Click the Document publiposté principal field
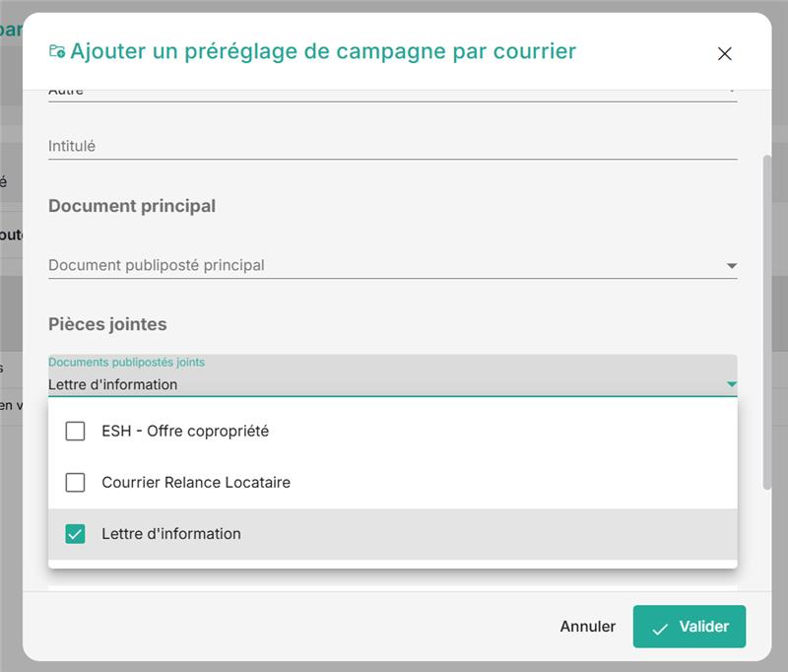788x672 pixels. pyautogui.click(x=374, y=265)
